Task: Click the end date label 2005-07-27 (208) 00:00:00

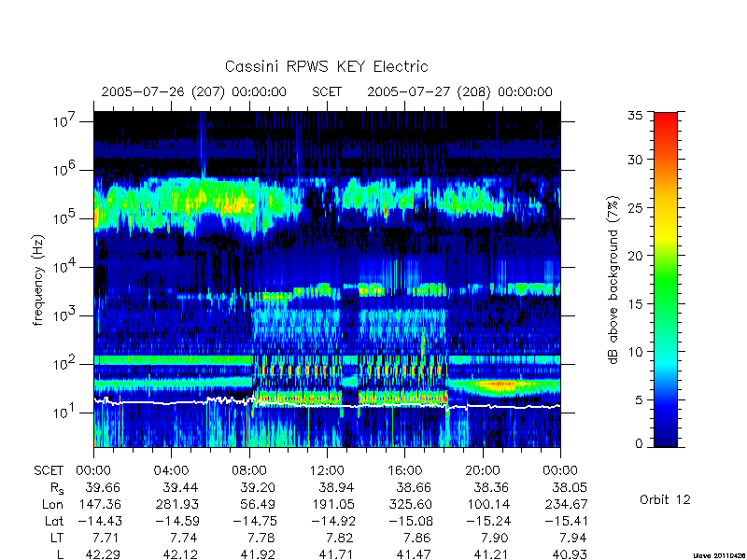Action: pyautogui.click(x=459, y=91)
